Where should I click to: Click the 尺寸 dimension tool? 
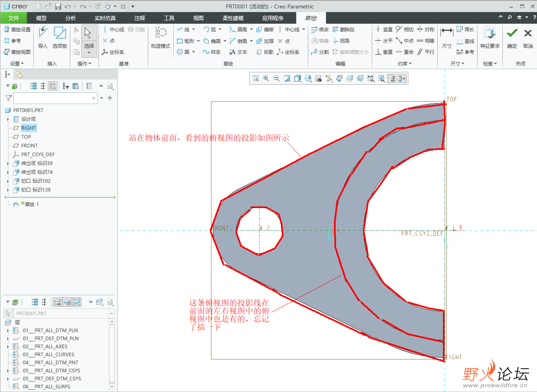(447, 37)
